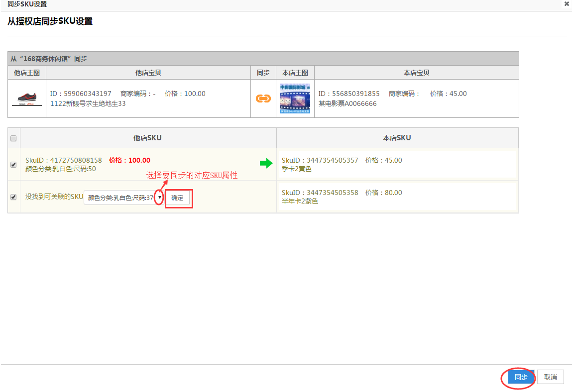Click the orange sync link icon
Viewport: 572px width, 392px height.
(263, 98)
